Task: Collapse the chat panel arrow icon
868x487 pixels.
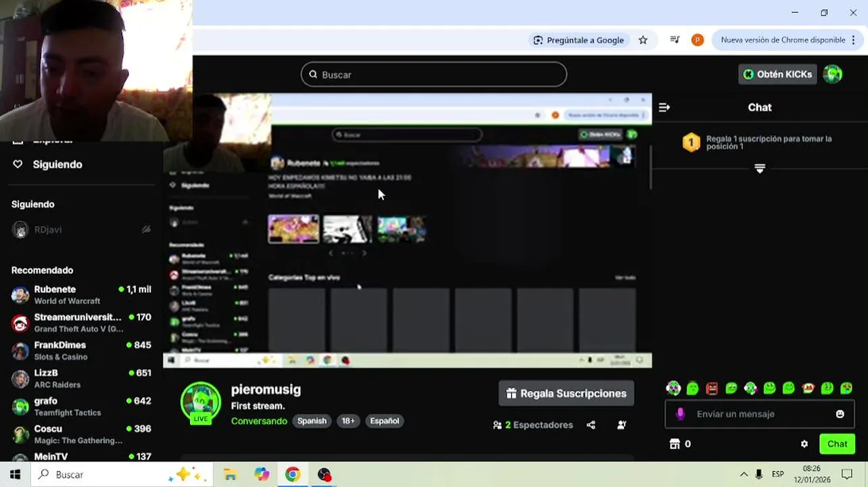Action: 664,108
